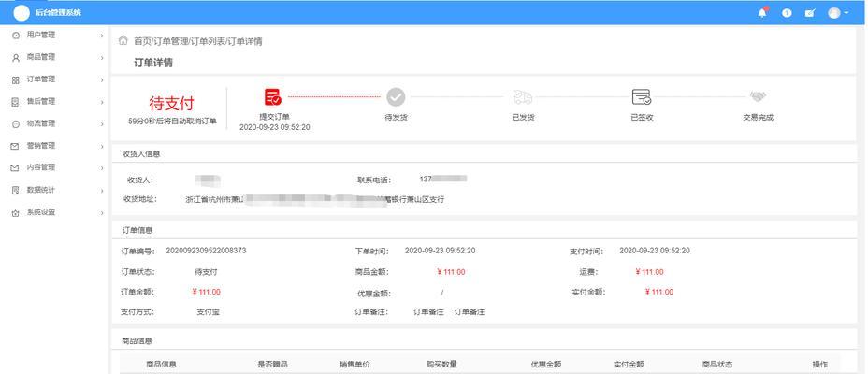Expand the 数据统计 chevron

[102, 191]
